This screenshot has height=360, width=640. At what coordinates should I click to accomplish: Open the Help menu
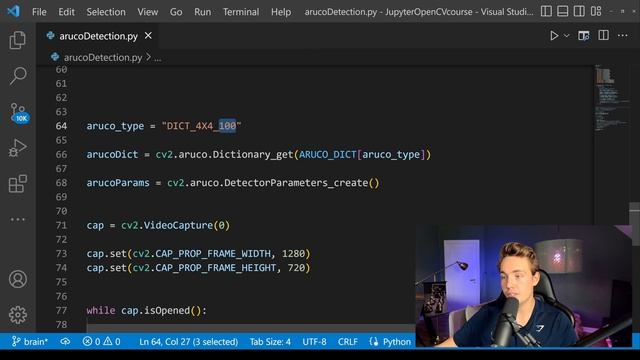(x=281, y=12)
